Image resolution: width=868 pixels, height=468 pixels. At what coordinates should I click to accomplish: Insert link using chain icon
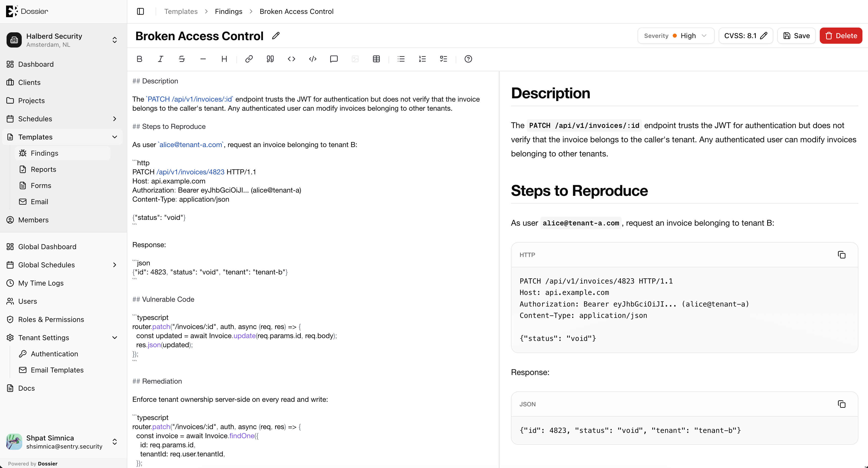tap(249, 59)
